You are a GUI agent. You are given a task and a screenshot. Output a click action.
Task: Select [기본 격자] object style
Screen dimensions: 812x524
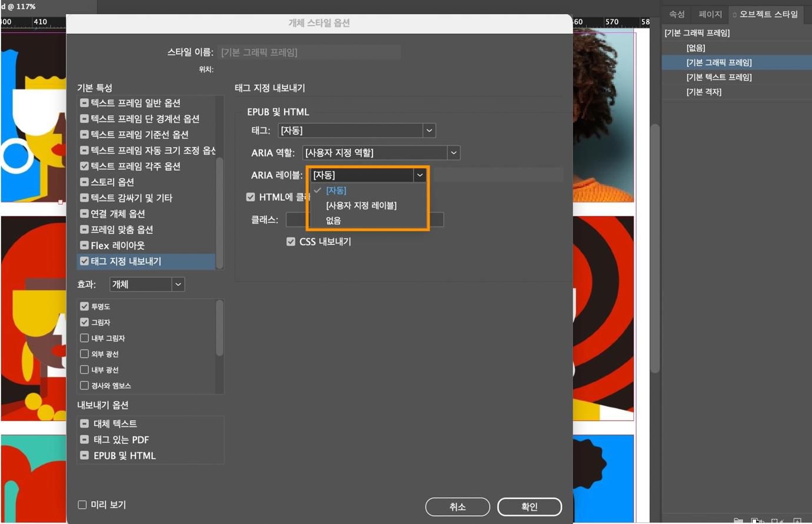pyautogui.click(x=737, y=92)
